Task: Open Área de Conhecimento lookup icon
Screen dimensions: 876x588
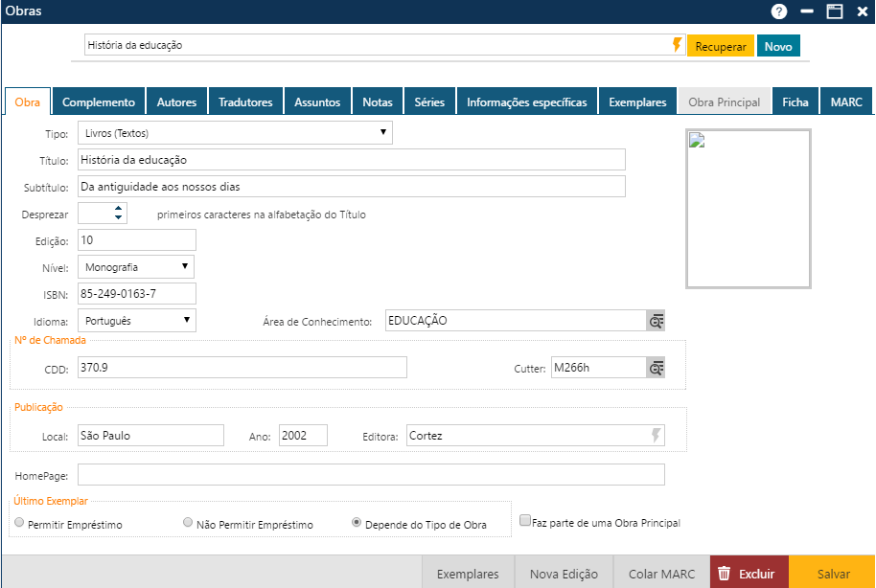Action: [656, 321]
